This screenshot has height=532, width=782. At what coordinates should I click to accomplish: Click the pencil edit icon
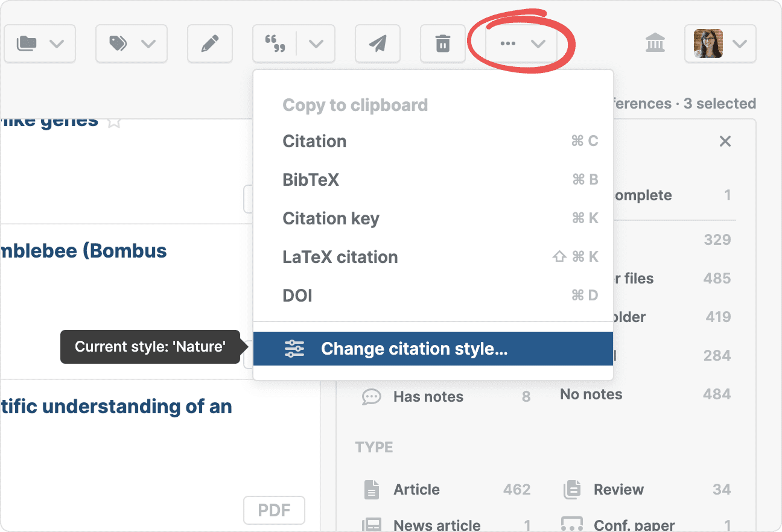click(x=209, y=44)
